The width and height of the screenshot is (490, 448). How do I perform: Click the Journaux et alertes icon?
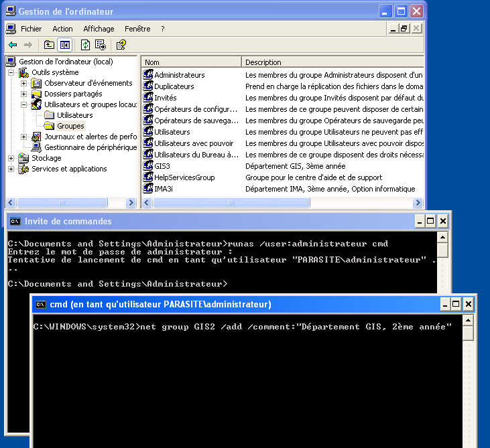click(x=37, y=137)
